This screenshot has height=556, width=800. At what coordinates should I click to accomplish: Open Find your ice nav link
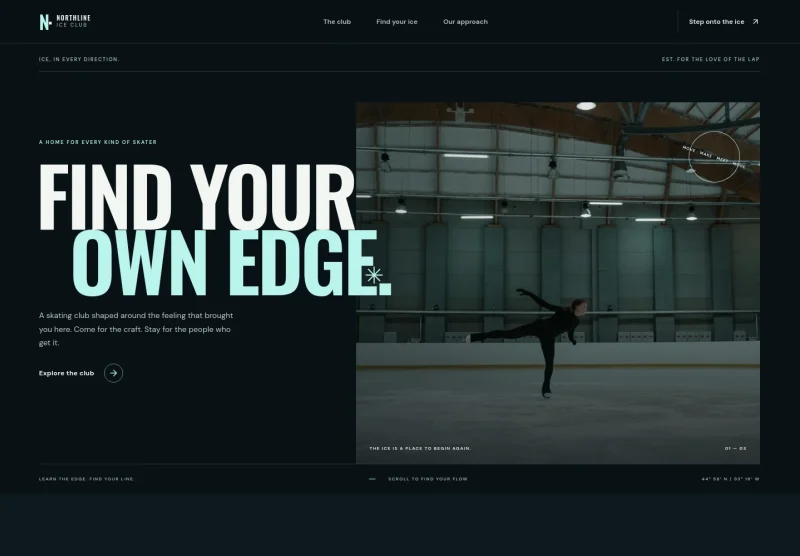pos(396,22)
